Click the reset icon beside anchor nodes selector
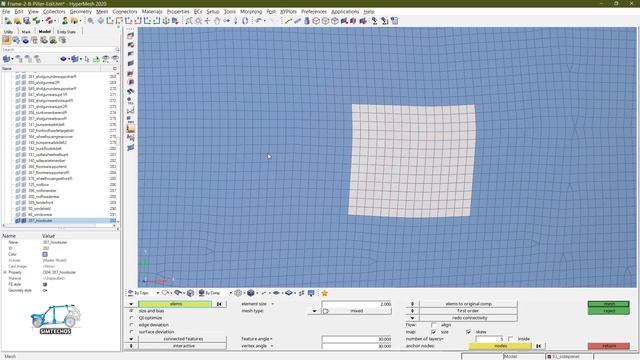Screen dimensions: 640x360 click(538, 346)
